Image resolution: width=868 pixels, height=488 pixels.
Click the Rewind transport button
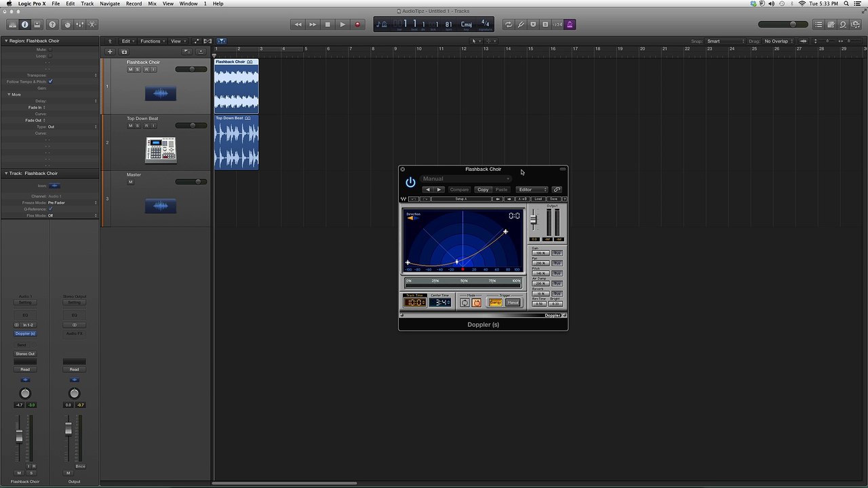(x=298, y=24)
